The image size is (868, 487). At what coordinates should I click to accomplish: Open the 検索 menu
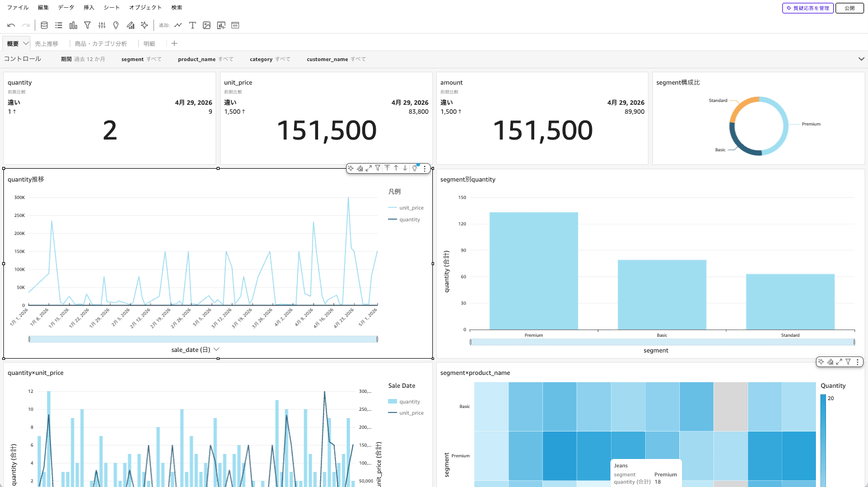177,7
